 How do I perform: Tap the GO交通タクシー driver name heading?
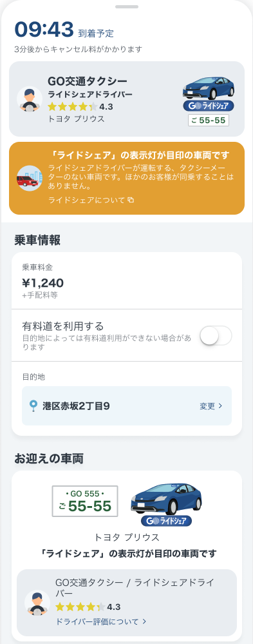pos(88,81)
